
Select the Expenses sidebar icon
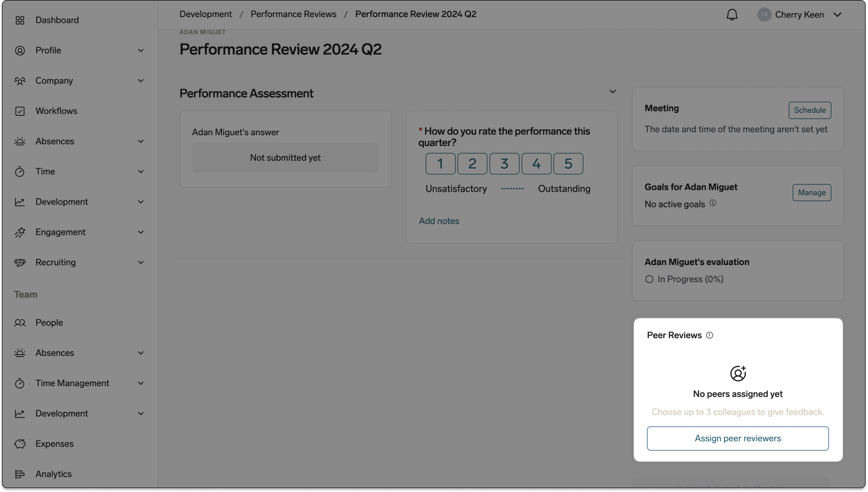[x=20, y=444]
